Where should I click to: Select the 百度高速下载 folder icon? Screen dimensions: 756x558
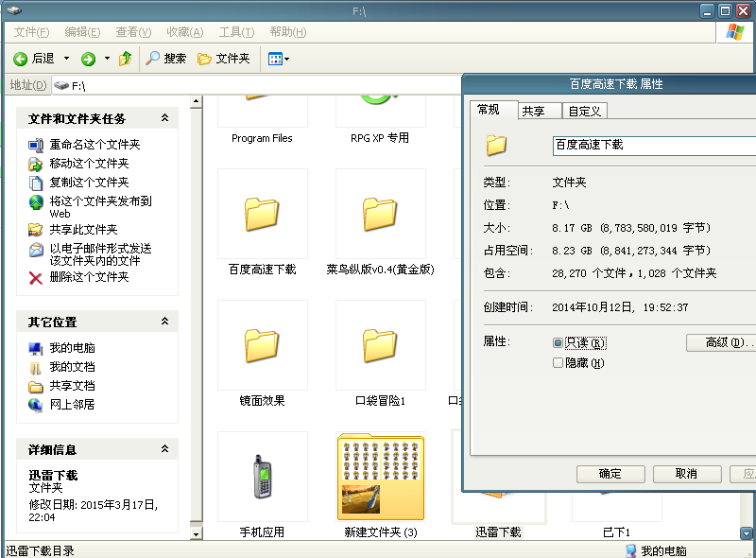click(x=262, y=214)
